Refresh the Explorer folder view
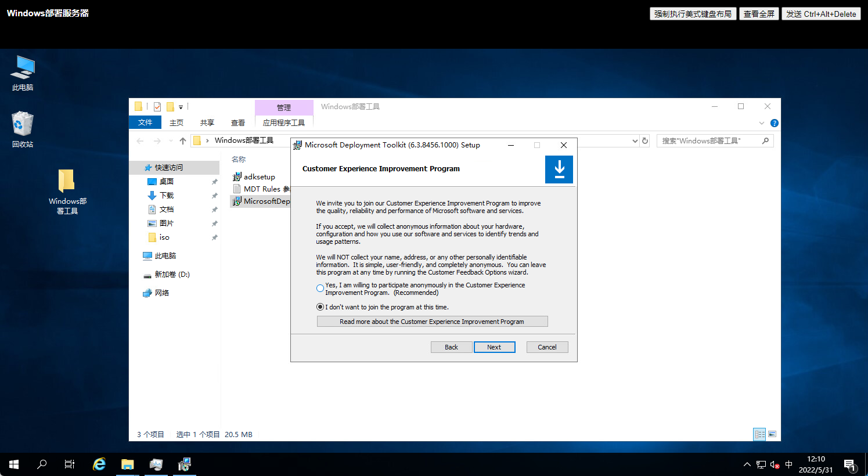This screenshot has height=476, width=868. pos(645,140)
